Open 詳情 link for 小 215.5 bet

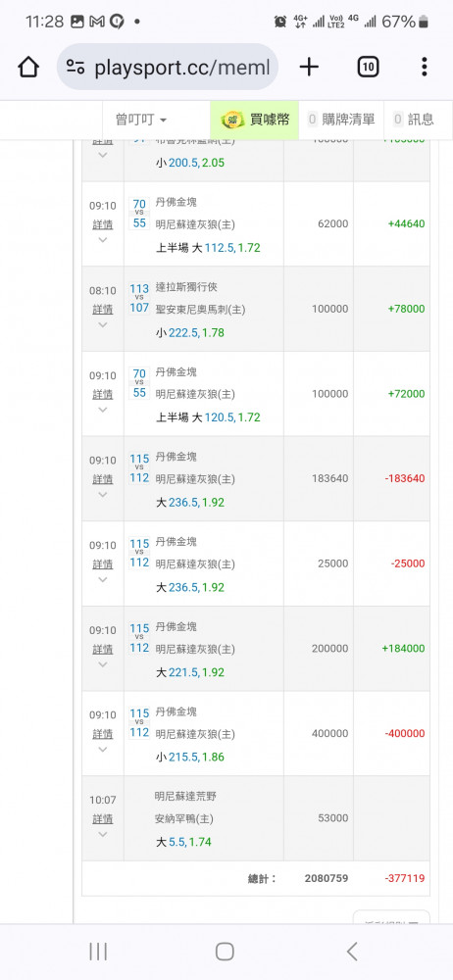coord(103,734)
